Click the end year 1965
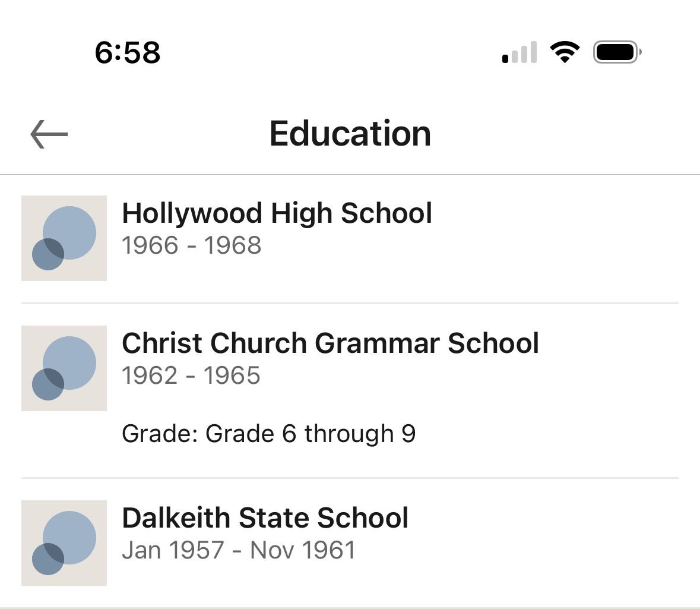Screen dimensions: 700x609 pyautogui.click(x=232, y=376)
